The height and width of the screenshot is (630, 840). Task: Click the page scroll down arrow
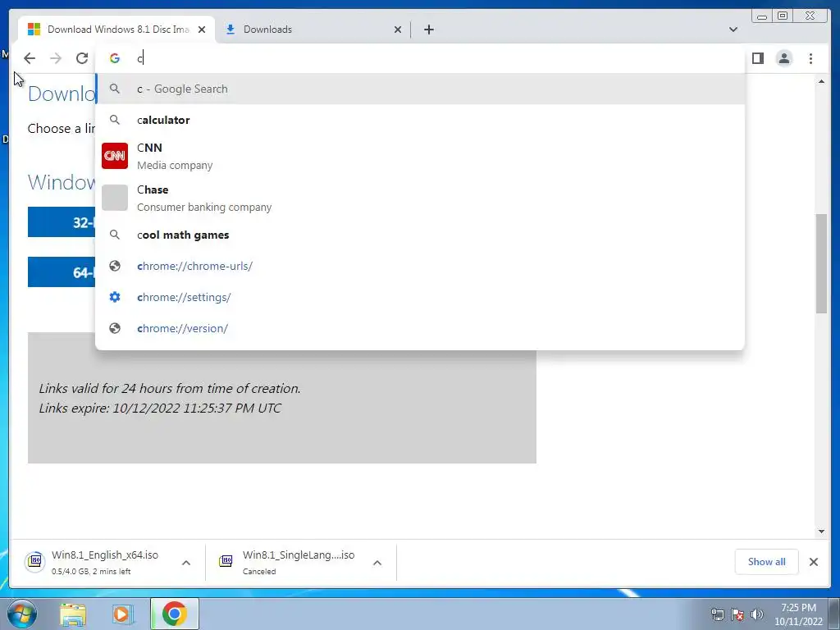[821, 532]
